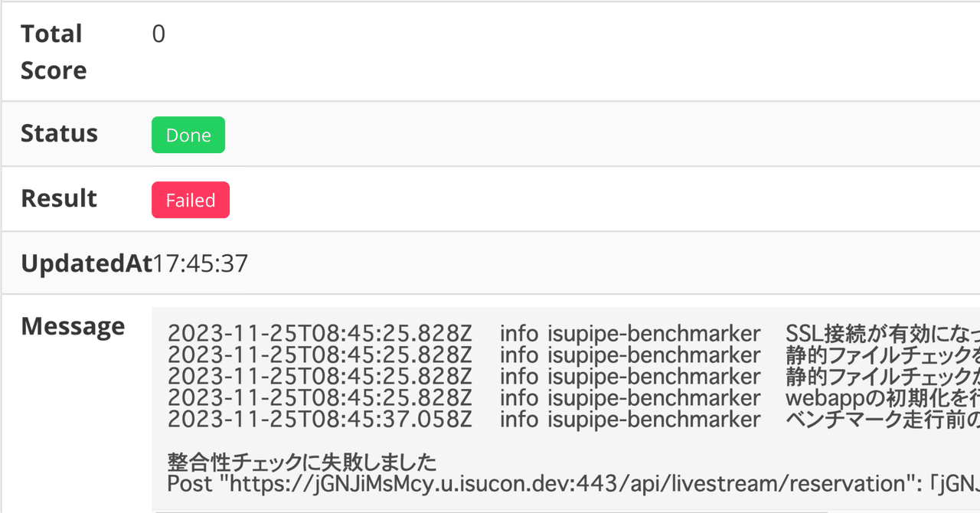980x513 pixels.
Task: Click the red Failed result badge
Action: coord(190,200)
